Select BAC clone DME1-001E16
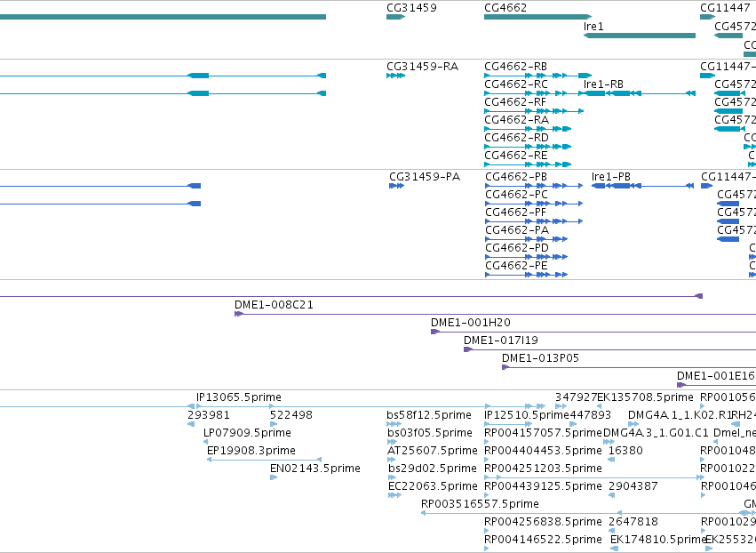This screenshot has height=553, width=756. (715, 376)
